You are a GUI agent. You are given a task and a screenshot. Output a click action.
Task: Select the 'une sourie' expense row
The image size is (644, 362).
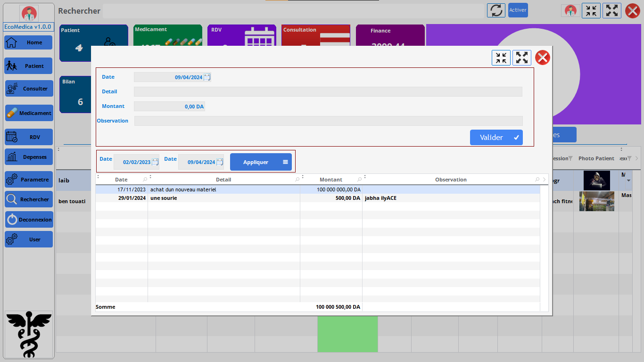tap(224, 198)
